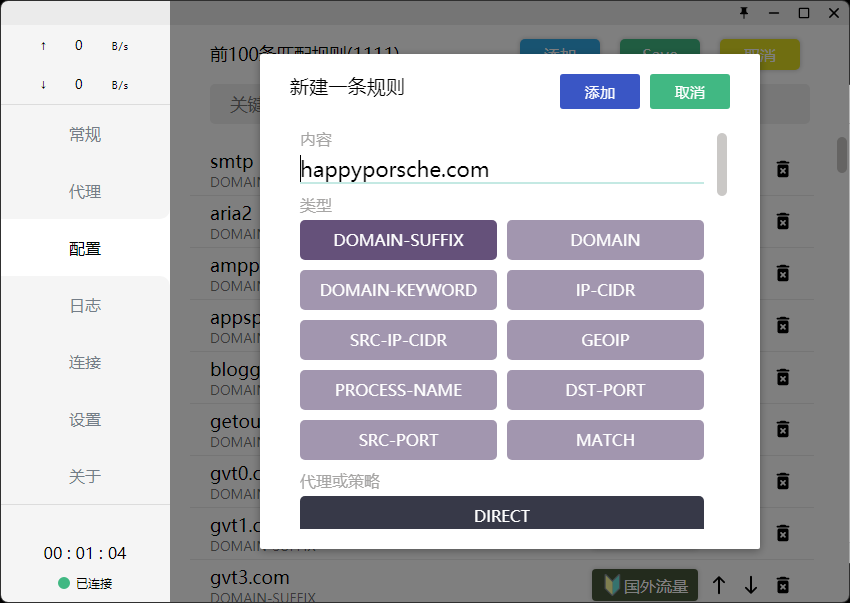The image size is (850, 603).
Task: Choose IP-CIDR rule type
Action: tap(605, 290)
